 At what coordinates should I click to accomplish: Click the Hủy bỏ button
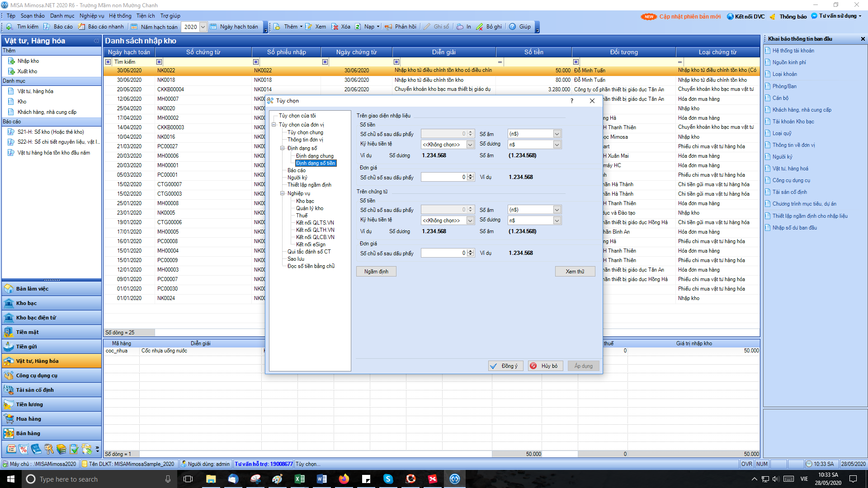[x=546, y=366]
